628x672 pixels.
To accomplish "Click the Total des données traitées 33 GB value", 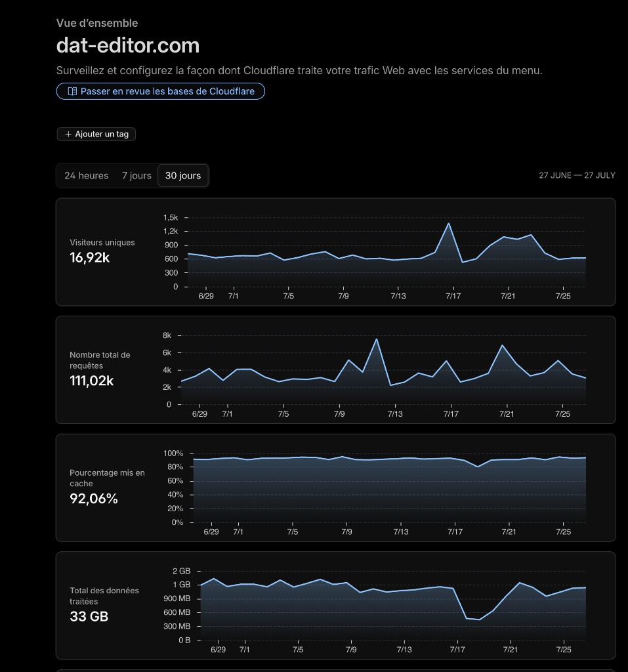I will (89, 616).
